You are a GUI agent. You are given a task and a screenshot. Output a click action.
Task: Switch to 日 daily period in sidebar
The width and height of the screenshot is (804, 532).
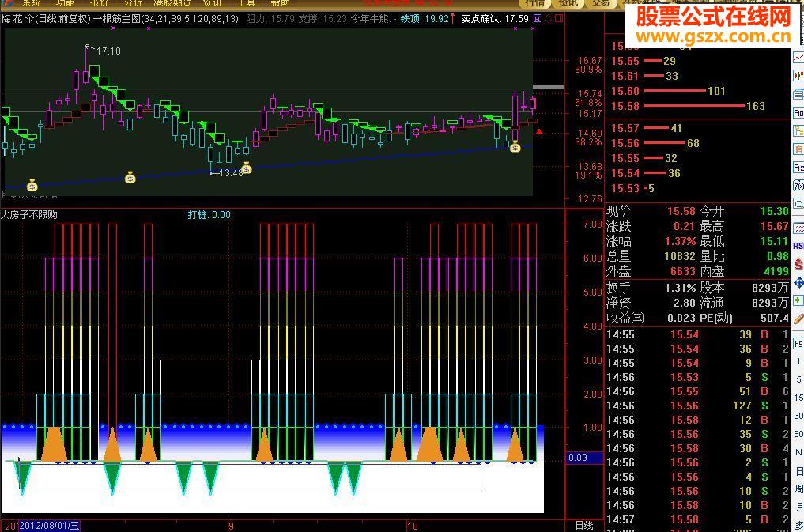(x=799, y=471)
